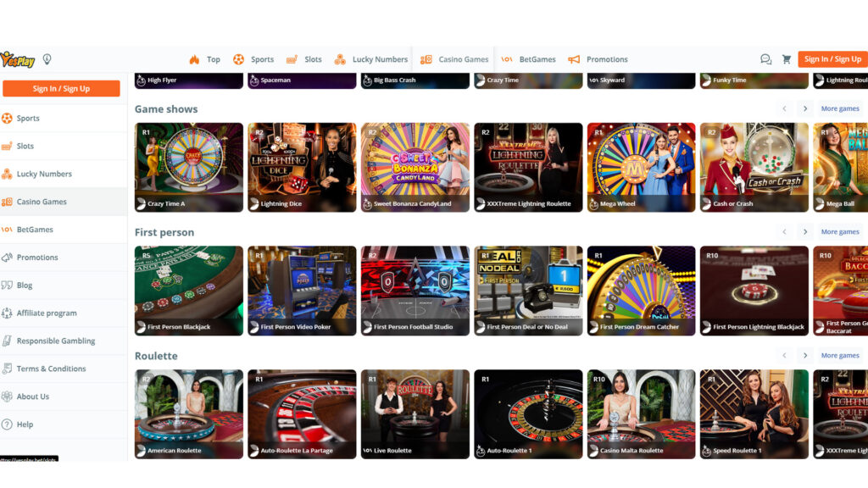The image size is (868, 488).
Task: Click the soccer ball icon in top navigation
Action: click(238, 59)
